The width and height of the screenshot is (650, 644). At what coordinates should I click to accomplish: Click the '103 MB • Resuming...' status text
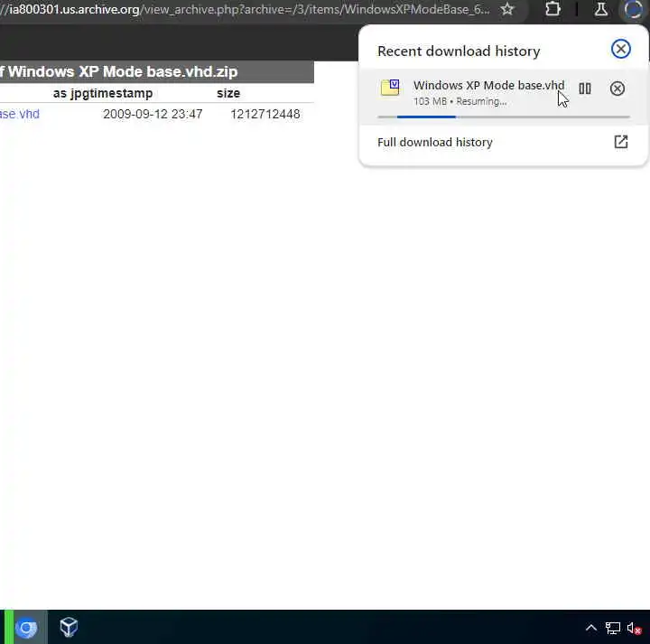pyautogui.click(x=460, y=101)
